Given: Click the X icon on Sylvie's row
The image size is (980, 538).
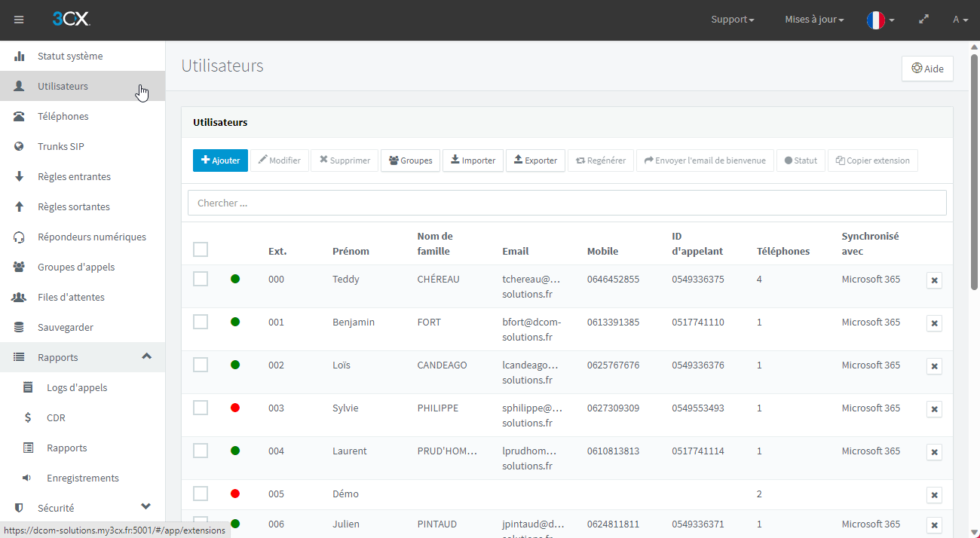Looking at the screenshot, I should pyautogui.click(x=934, y=409).
